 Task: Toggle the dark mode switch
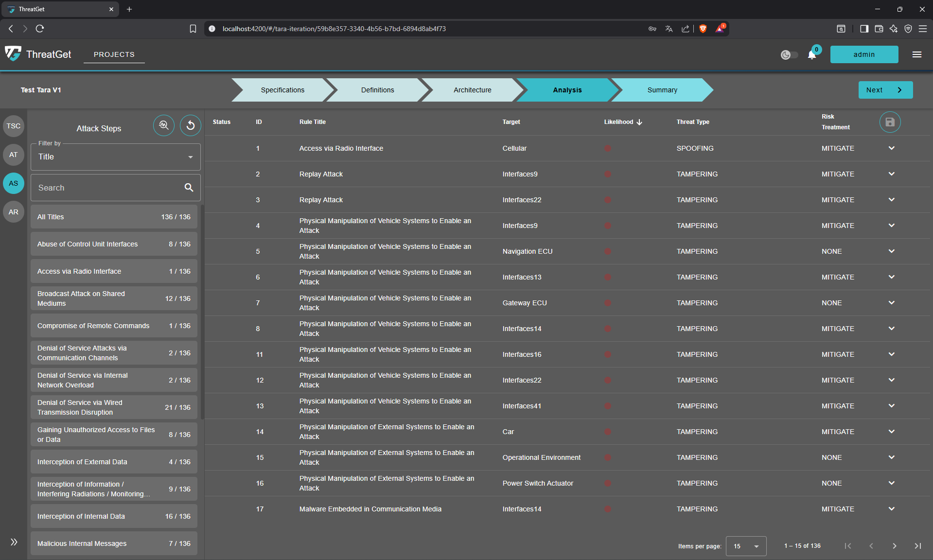tap(789, 55)
